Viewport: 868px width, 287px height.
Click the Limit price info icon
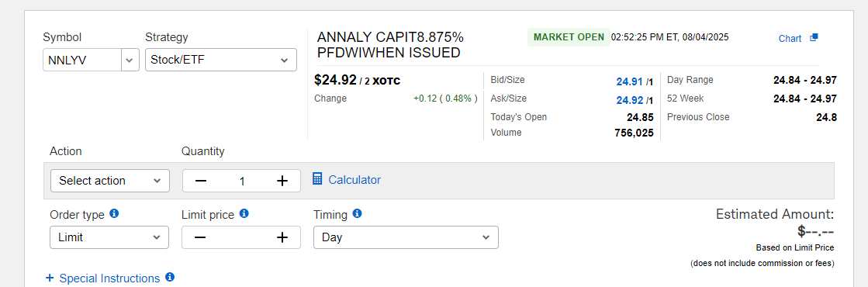coord(244,213)
